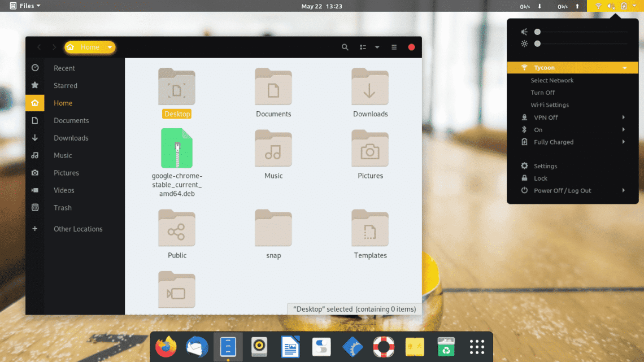Launch Thunderbird mail from the dock

pos(197,347)
